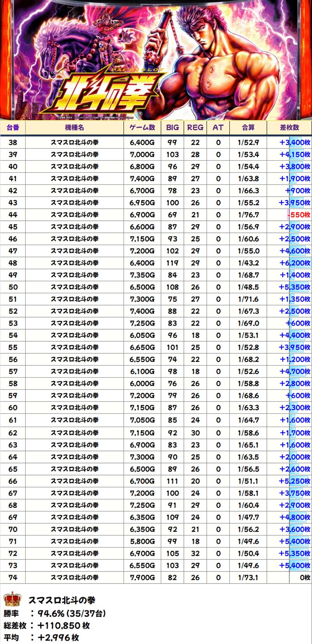Click the 0枚 difference in row 74
Image resolution: width=312 pixels, height=644 pixels.
click(305, 578)
